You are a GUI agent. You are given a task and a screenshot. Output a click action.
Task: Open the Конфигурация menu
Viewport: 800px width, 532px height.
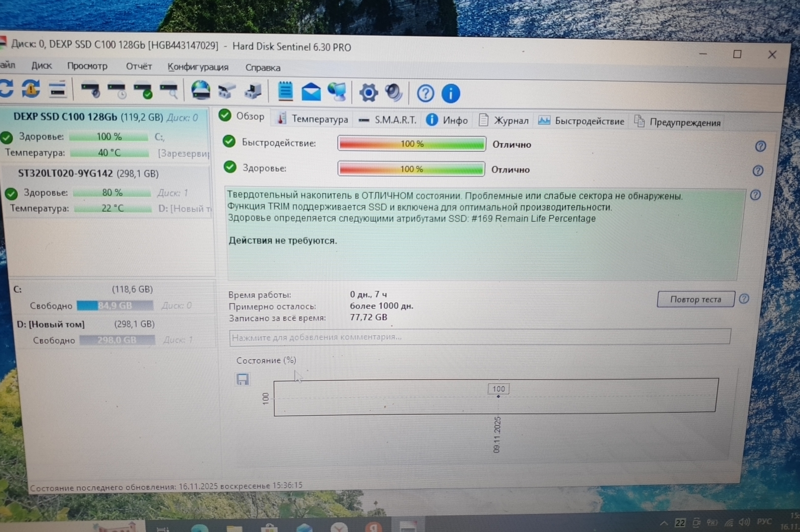coord(198,67)
